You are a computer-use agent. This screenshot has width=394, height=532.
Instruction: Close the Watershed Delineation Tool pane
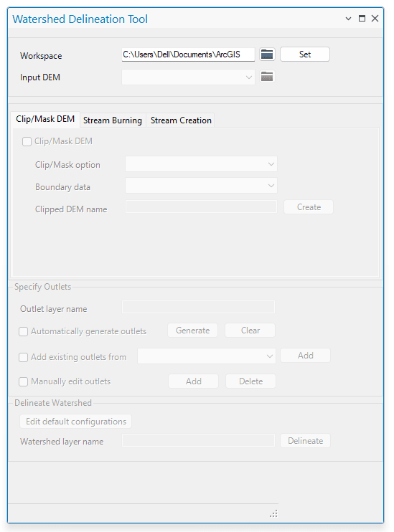375,19
